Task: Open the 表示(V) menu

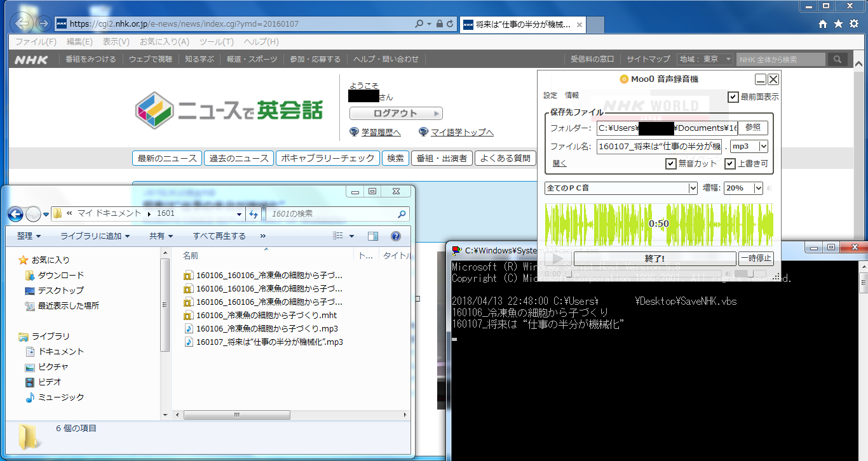Action: click(116, 41)
